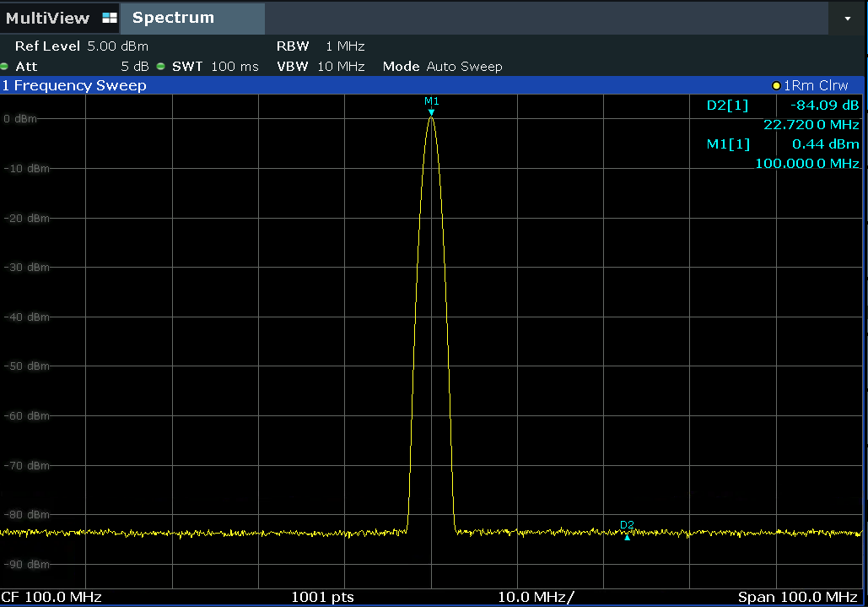Click the -84.09 dB delta value

coord(825,106)
